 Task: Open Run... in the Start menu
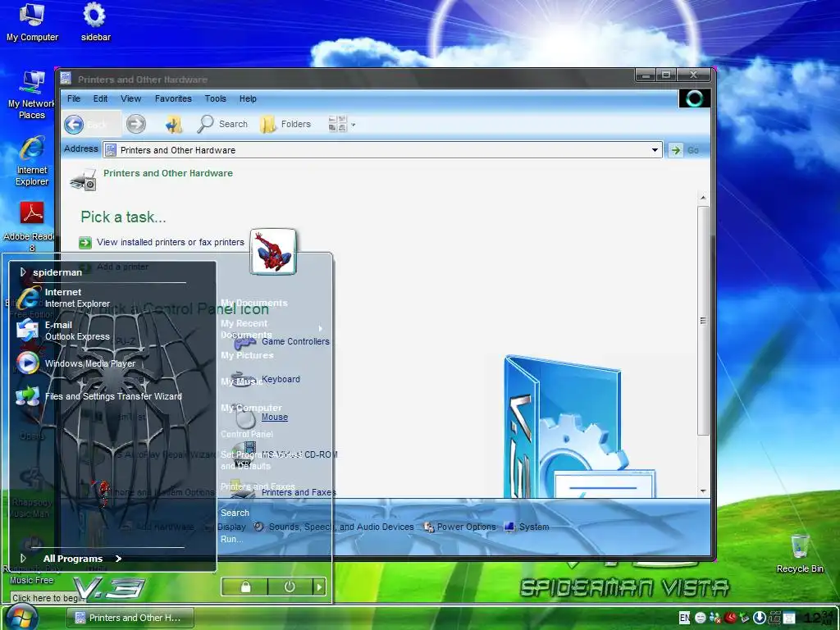click(231, 540)
